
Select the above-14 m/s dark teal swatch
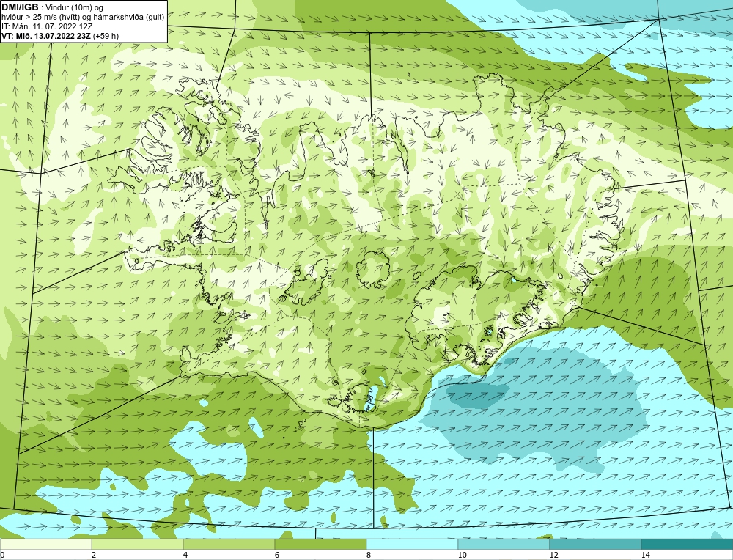point(688,544)
